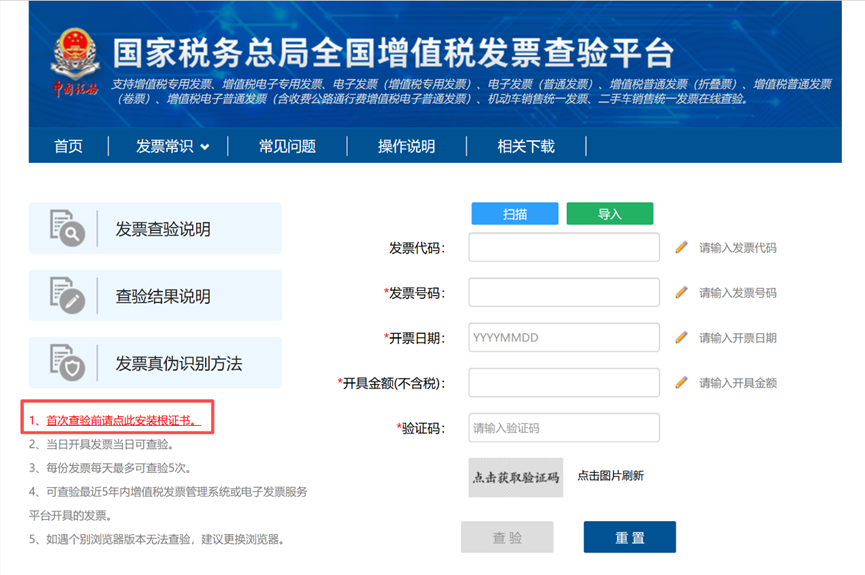Click the hint text 请输入发票号码

738,293
